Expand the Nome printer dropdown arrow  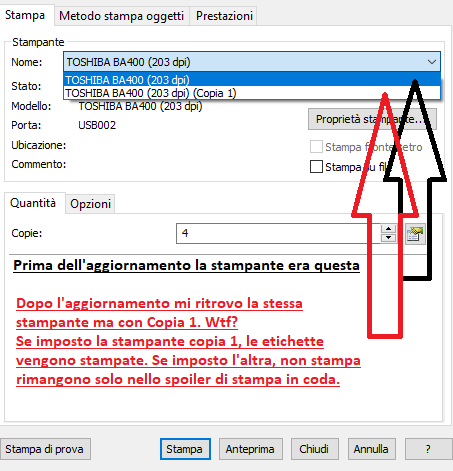432,62
